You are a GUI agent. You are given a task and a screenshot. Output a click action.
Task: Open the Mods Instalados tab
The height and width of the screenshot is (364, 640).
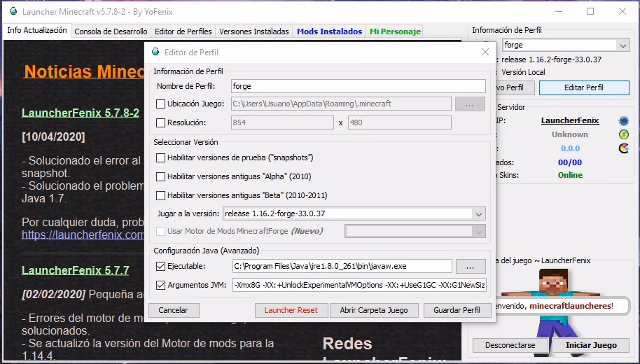tap(329, 31)
